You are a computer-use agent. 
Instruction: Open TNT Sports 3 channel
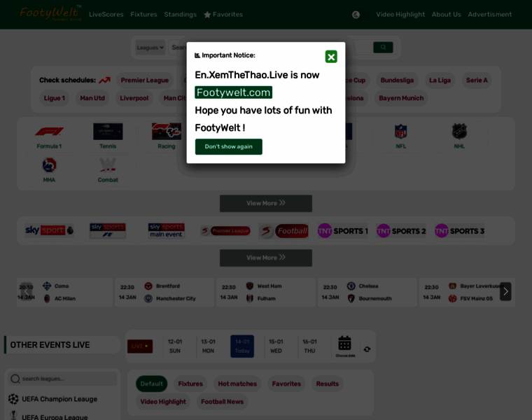click(x=459, y=231)
